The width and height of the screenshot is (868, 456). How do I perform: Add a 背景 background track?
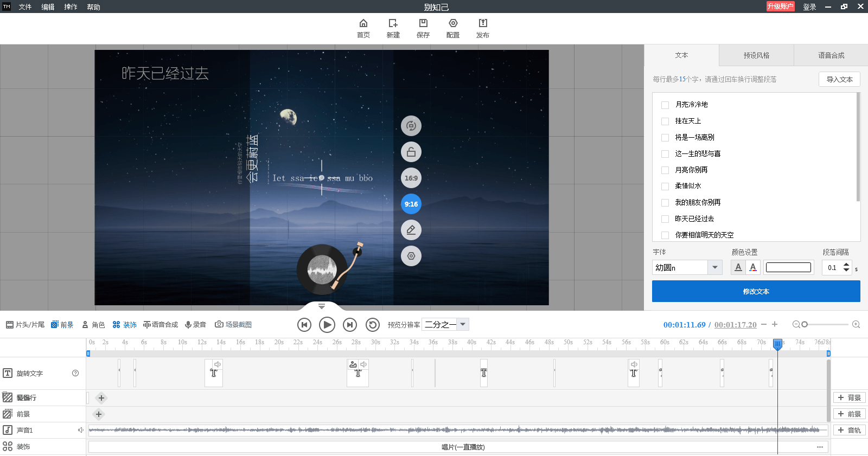[850, 397]
